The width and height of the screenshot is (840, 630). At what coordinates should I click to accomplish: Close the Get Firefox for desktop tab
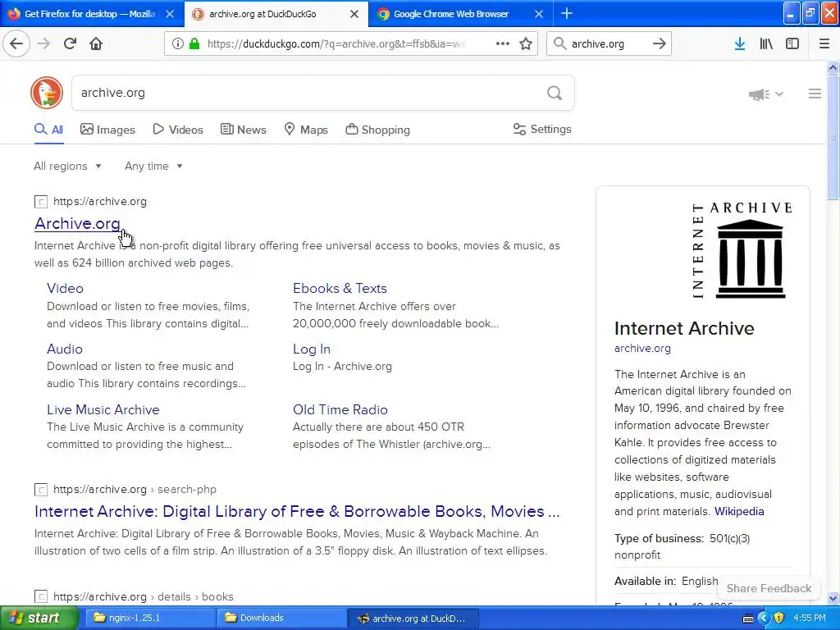[x=170, y=14]
